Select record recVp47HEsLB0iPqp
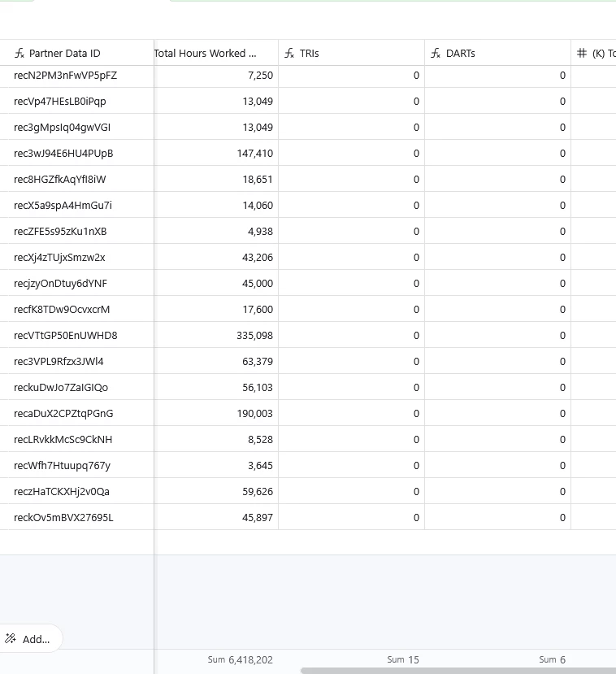Image resolution: width=616 pixels, height=674 pixels. click(59, 102)
